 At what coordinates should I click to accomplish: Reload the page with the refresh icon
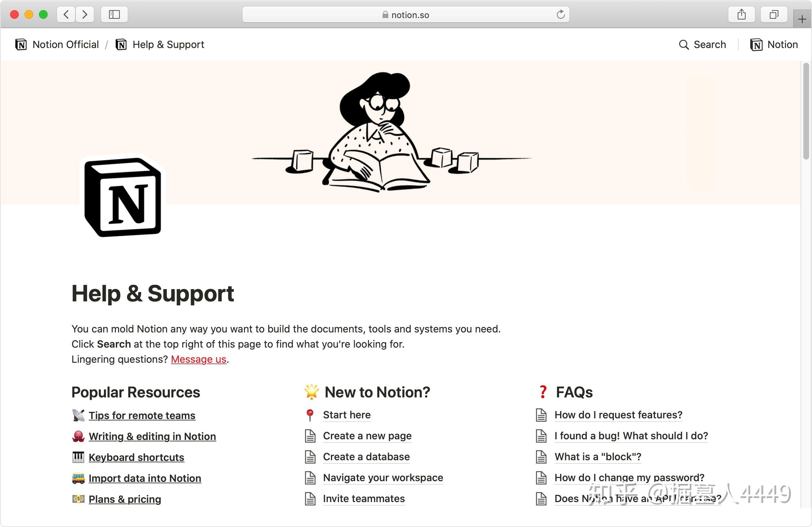pos(560,14)
